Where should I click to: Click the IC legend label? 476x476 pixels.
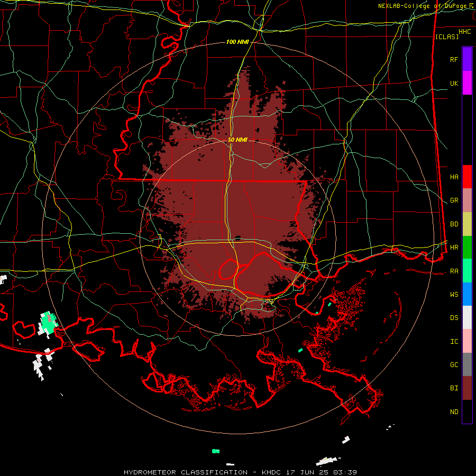pos(454,342)
